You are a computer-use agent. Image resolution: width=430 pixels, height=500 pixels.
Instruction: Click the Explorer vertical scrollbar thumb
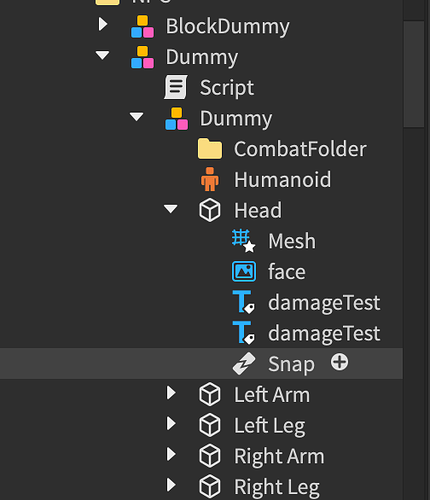pyautogui.click(x=414, y=74)
